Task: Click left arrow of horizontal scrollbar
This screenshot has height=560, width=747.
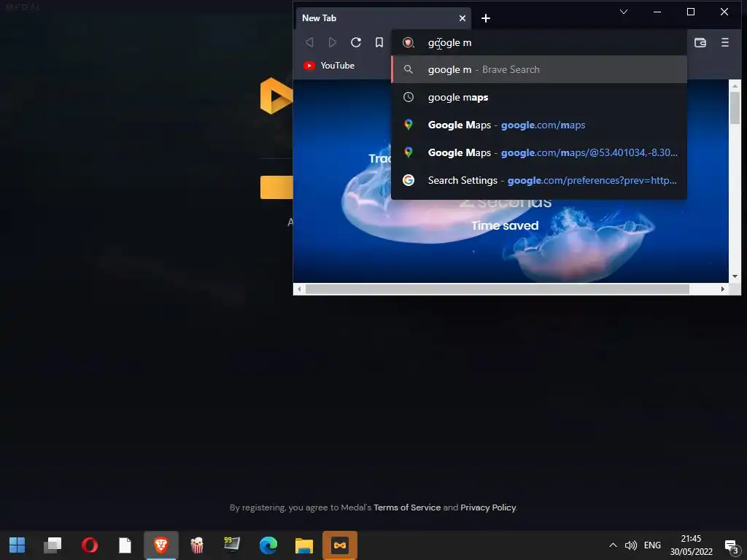Action: (x=298, y=289)
